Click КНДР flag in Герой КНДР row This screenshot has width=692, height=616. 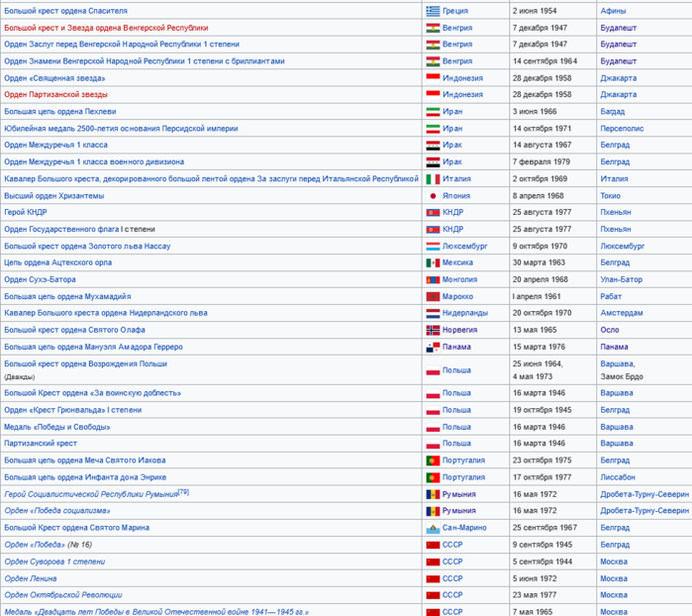(433, 213)
